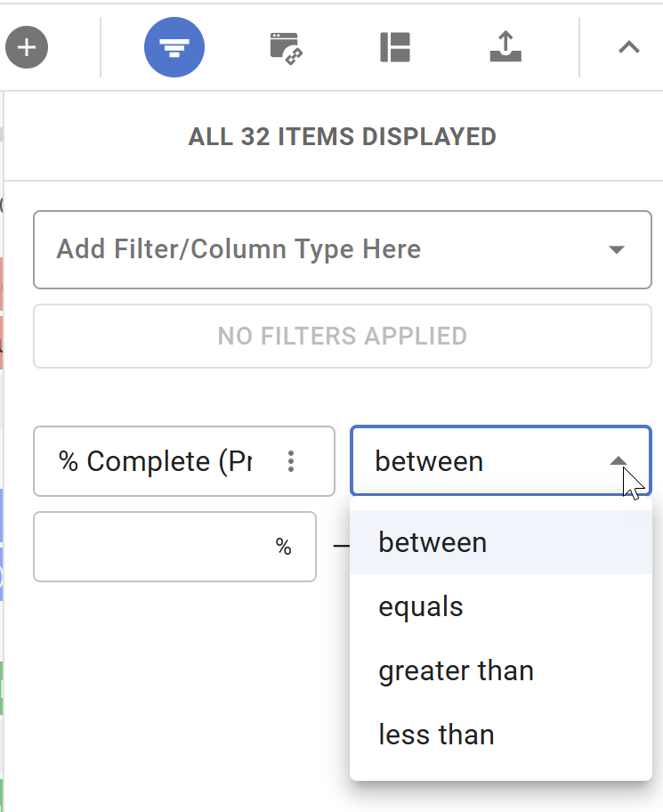The width and height of the screenshot is (663, 812).
Task: Select the blue Filter tool icon
Action: tap(174, 47)
